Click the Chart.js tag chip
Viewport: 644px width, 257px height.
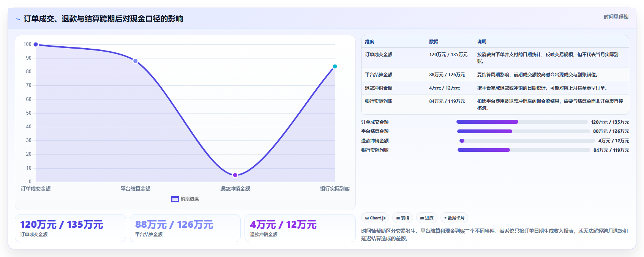coord(375,218)
